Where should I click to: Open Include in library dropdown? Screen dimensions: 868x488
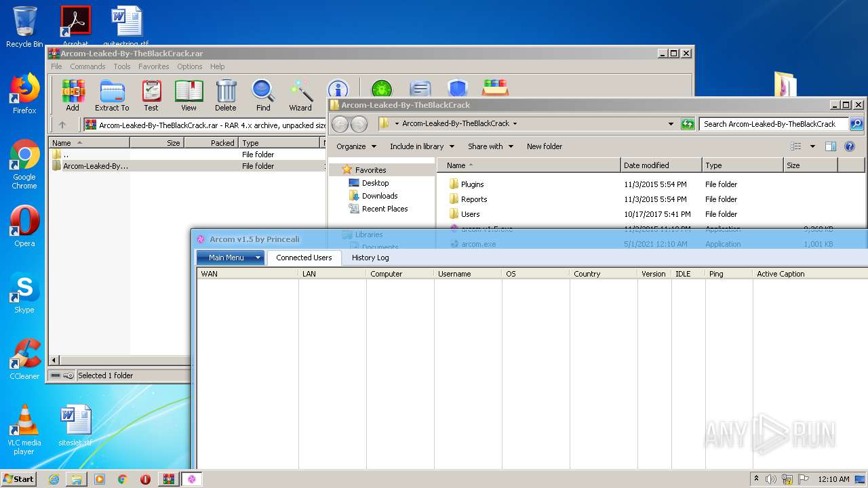coord(422,146)
